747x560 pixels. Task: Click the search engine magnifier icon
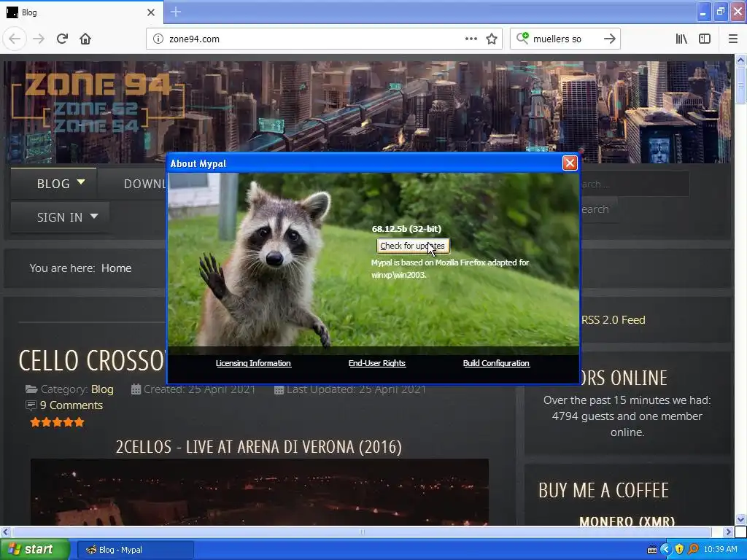point(522,38)
